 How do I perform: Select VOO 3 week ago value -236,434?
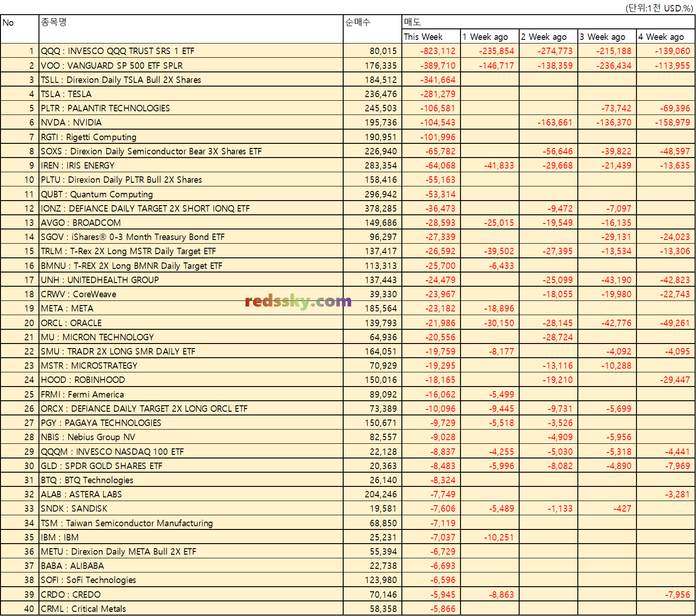tap(614, 65)
